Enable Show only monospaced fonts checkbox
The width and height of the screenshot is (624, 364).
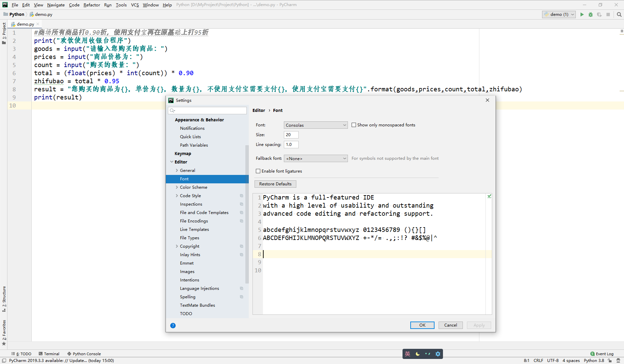354,125
